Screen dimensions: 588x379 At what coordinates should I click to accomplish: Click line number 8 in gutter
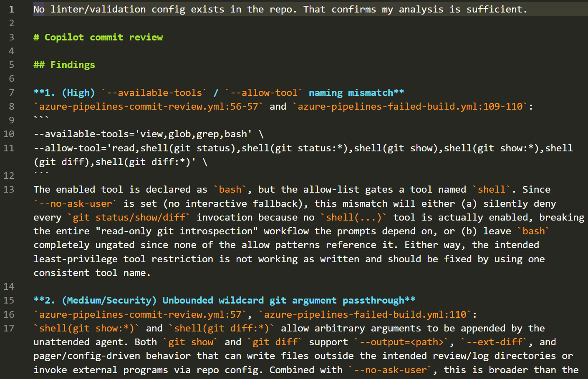[x=12, y=106]
